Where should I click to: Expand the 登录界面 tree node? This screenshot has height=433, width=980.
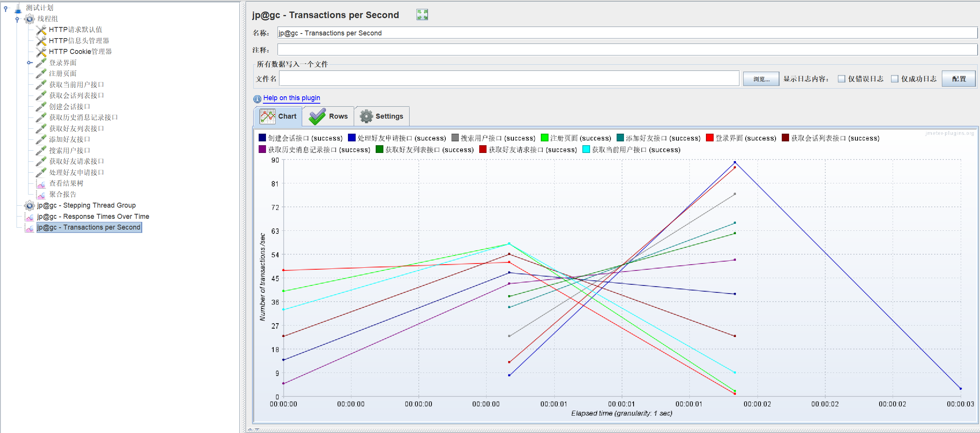click(29, 62)
